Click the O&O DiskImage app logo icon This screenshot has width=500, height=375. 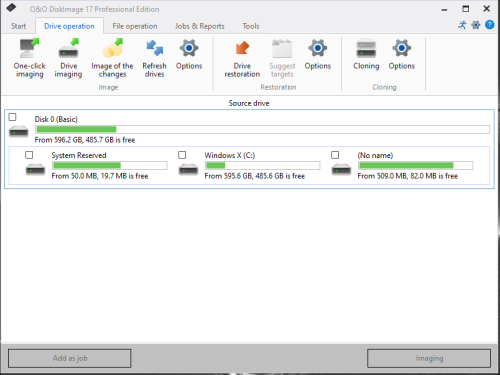pyautogui.click(x=11, y=8)
